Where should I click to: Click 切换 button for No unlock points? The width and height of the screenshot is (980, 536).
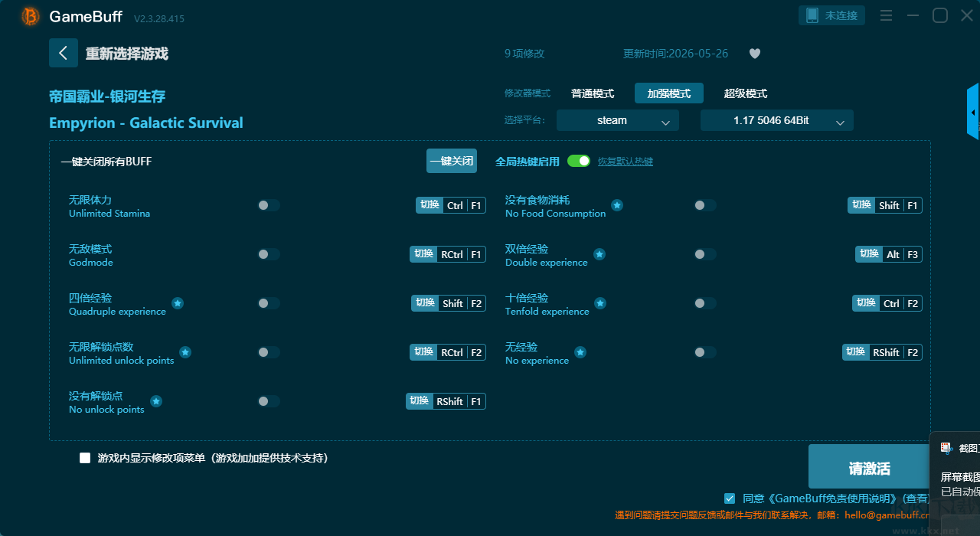click(420, 401)
